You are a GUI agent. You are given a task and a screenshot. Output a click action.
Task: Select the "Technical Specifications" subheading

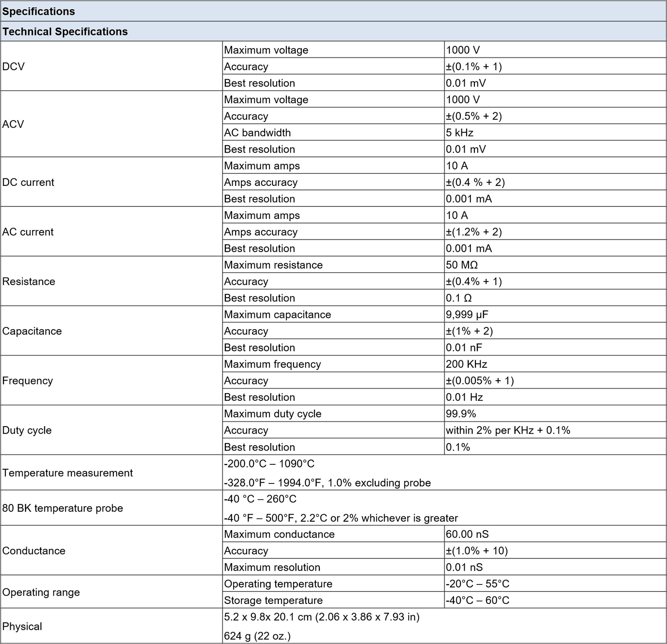[x=333, y=32]
